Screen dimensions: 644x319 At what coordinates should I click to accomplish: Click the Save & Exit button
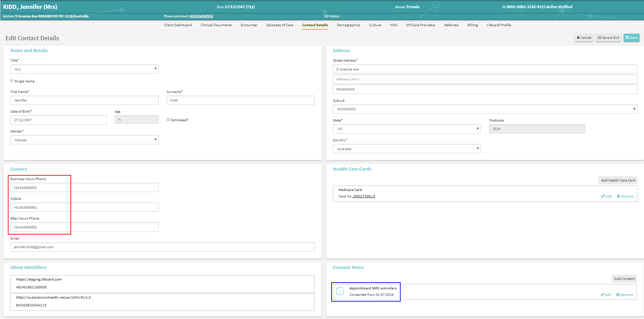pyautogui.click(x=608, y=38)
